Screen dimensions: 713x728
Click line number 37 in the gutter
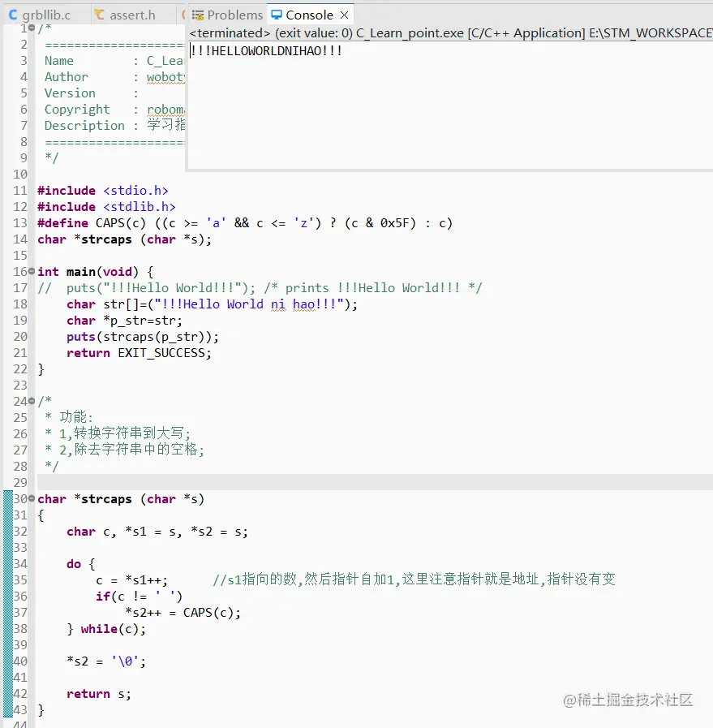pos(20,613)
